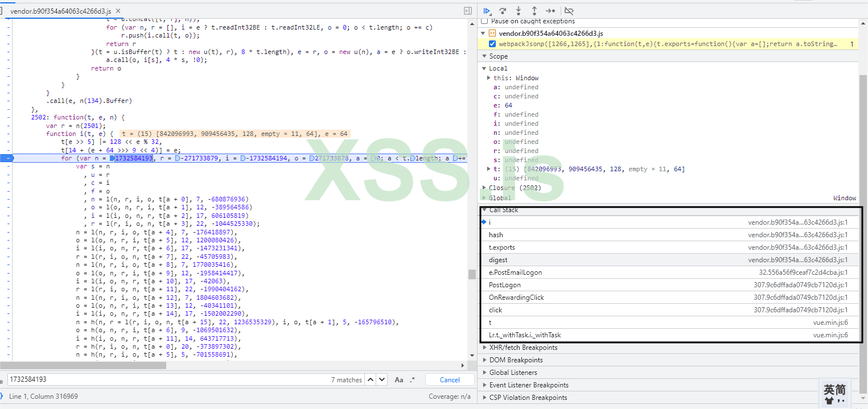Click the search text input field
Image resolution: width=868 pixels, height=409 pixels.
165,380
